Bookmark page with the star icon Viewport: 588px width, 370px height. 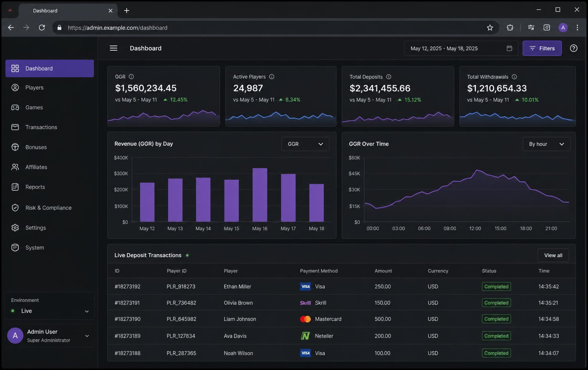tap(490, 28)
